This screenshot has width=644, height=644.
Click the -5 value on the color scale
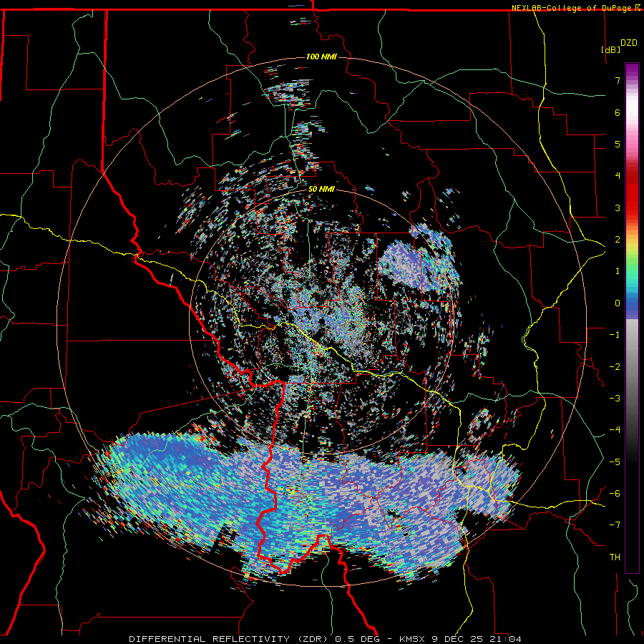click(x=615, y=462)
